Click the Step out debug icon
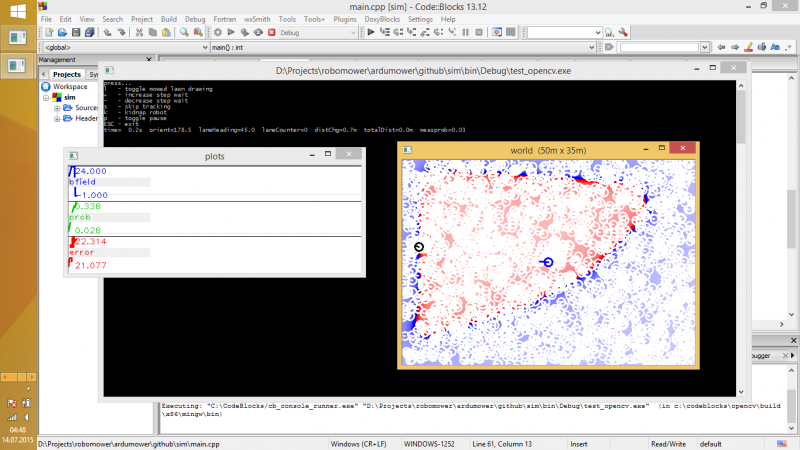The width and height of the screenshot is (800, 450). click(425, 32)
